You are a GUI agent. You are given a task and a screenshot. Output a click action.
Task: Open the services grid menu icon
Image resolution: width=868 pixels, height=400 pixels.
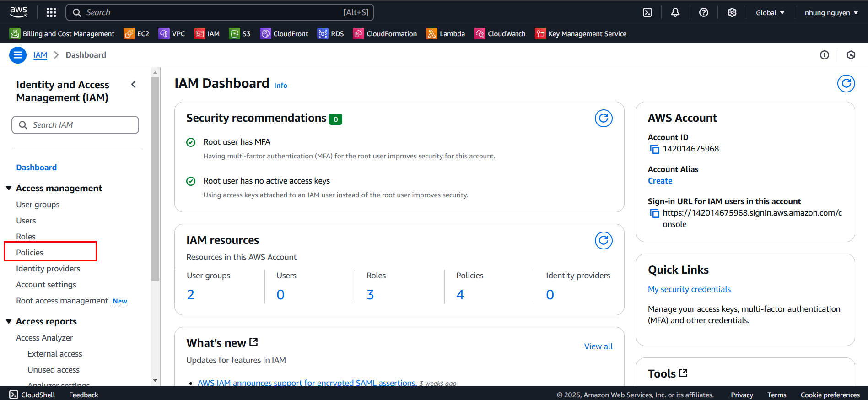coord(51,12)
